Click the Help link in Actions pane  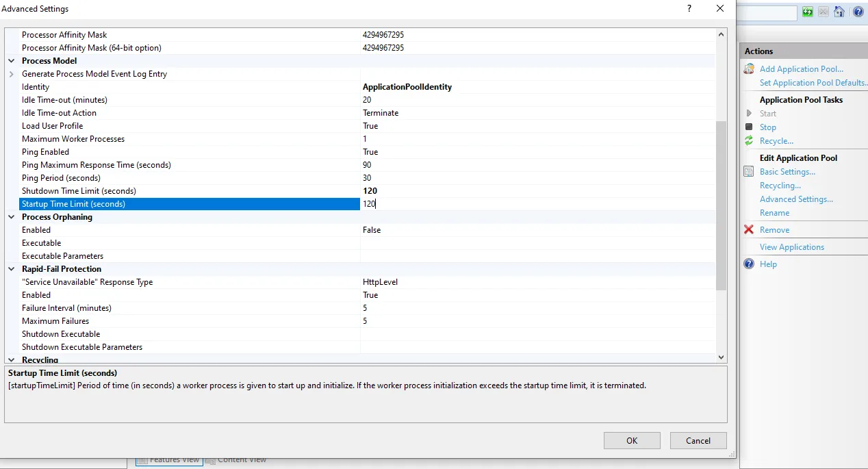(768, 264)
